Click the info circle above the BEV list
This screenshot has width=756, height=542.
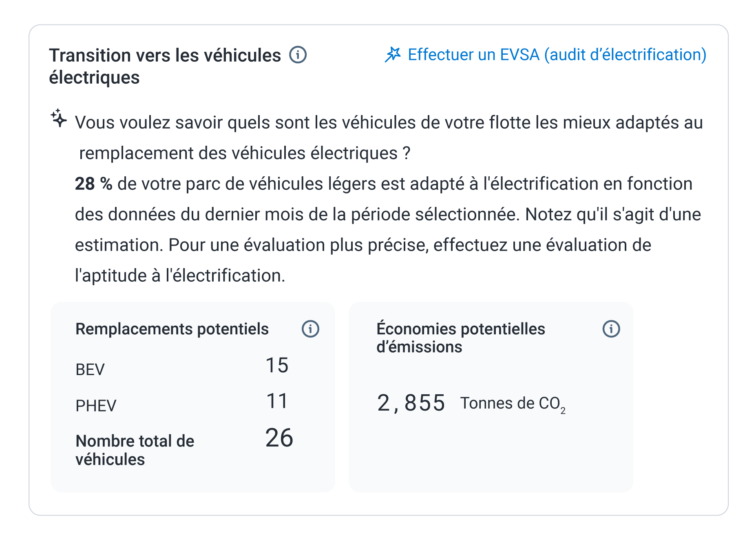click(x=311, y=329)
